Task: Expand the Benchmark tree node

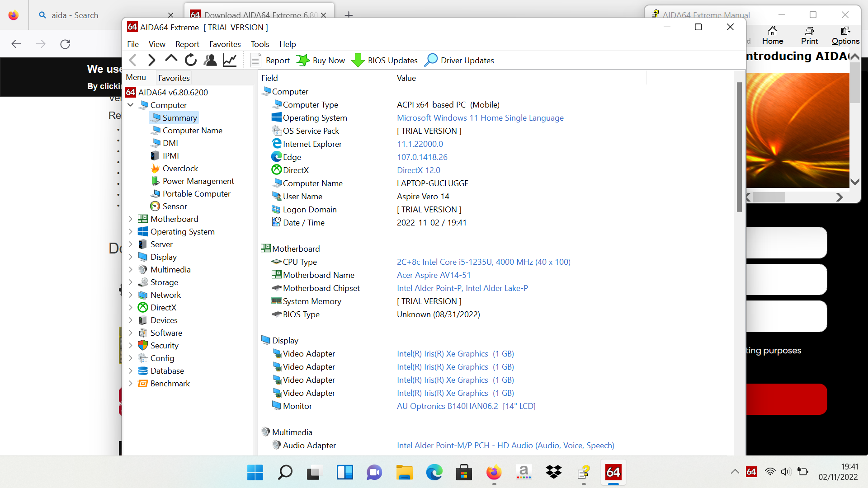Action: point(131,383)
